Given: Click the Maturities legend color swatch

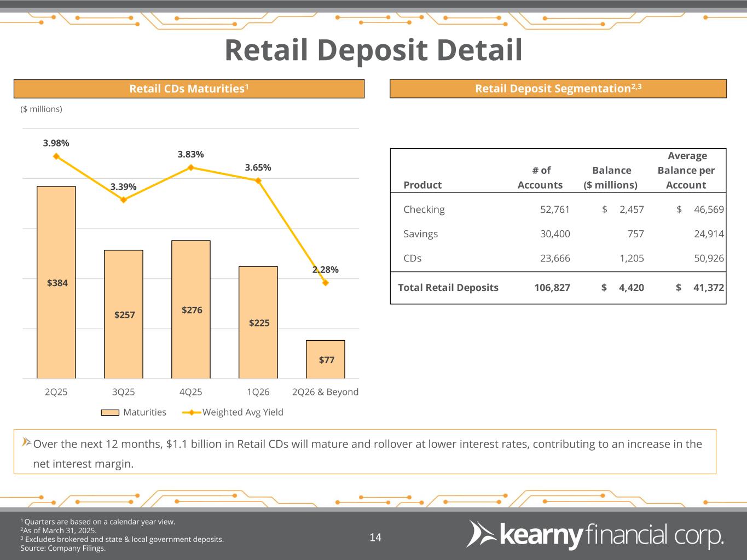Looking at the screenshot, I should (x=110, y=412).
